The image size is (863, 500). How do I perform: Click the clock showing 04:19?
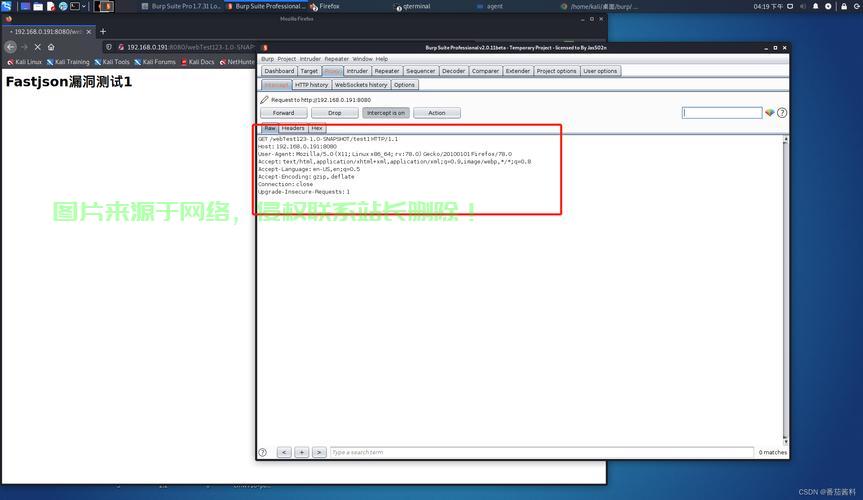[768, 6]
